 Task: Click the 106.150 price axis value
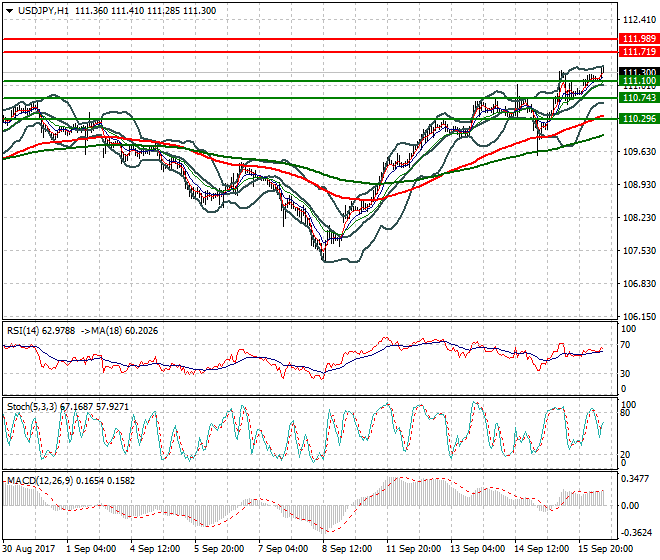(x=639, y=316)
